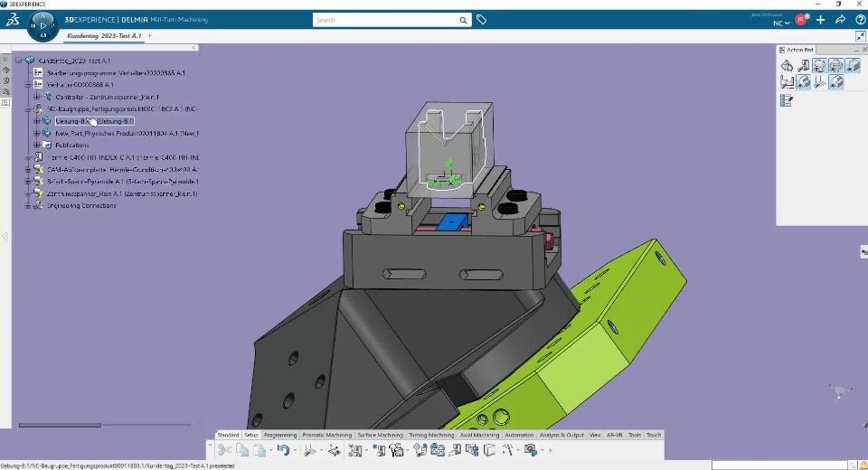Click the Action Pad list-with-lightning icon
This screenshot has height=470, width=868.
(787, 100)
